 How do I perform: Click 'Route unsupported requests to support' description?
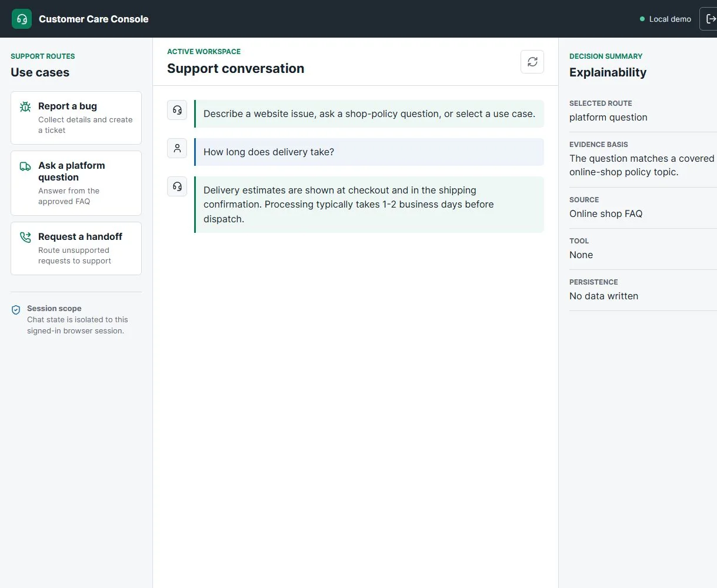(75, 255)
